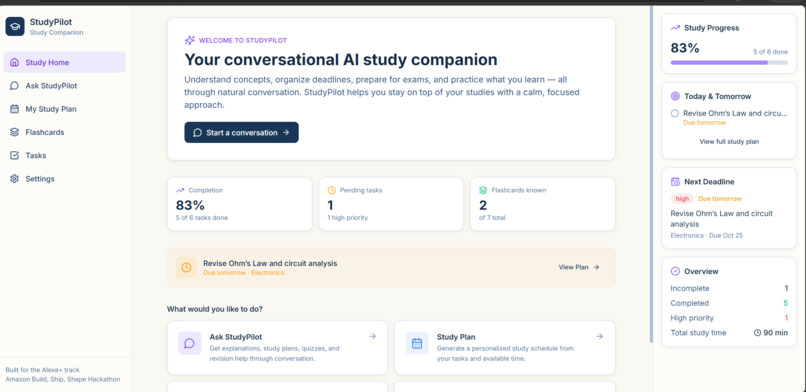Click the main page vertical scrollbar
Screen dimensions: 806x392
pos(651,175)
